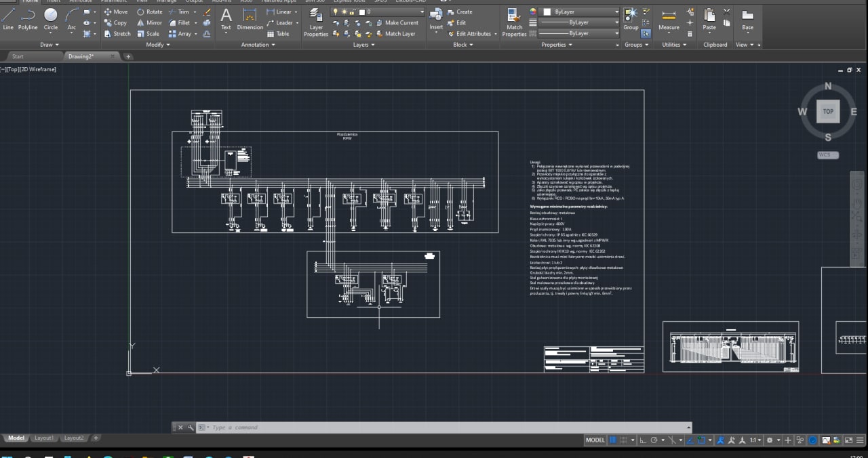Screen dimensions: 868x458
Task: Choose the Arc tool
Action: (71, 18)
